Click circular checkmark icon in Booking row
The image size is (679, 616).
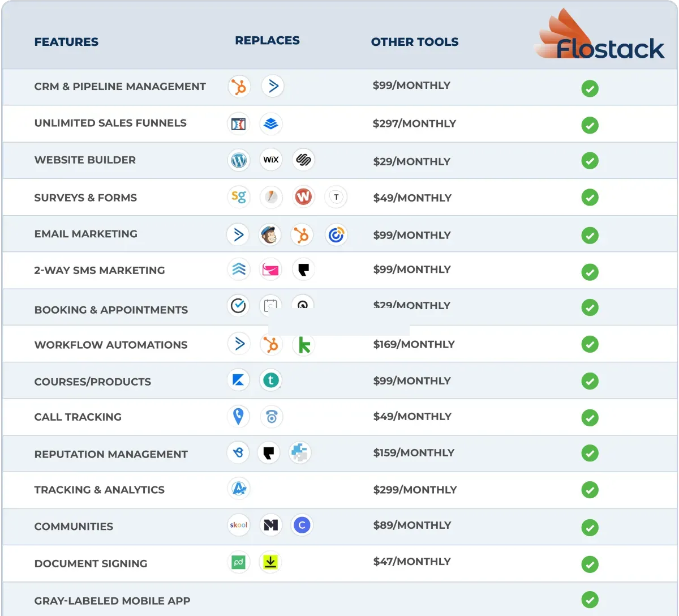[x=238, y=306]
